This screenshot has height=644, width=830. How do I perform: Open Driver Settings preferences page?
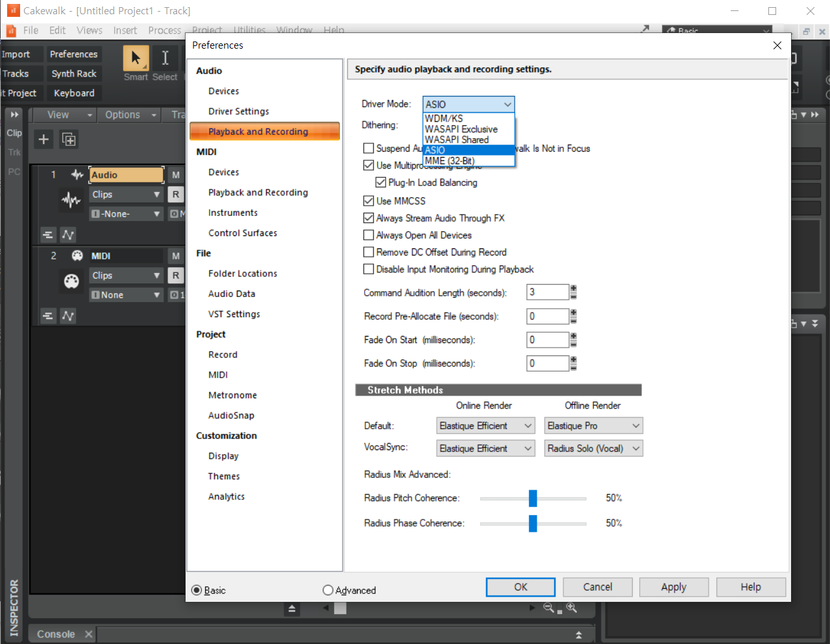(x=238, y=111)
